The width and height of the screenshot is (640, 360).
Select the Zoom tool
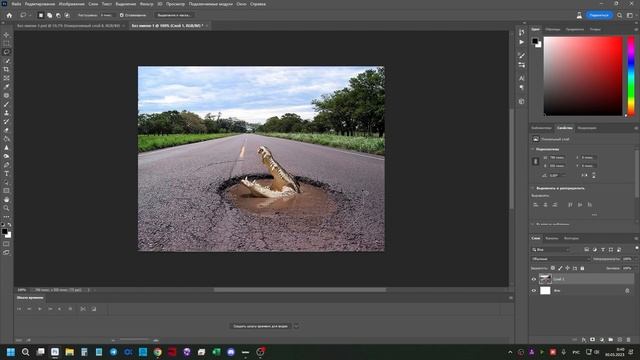click(6, 208)
